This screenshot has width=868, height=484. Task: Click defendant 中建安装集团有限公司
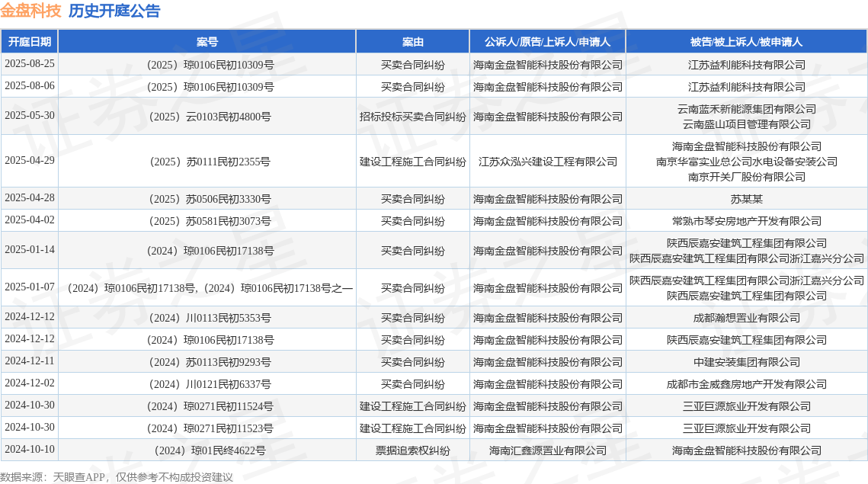click(x=746, y=362)
